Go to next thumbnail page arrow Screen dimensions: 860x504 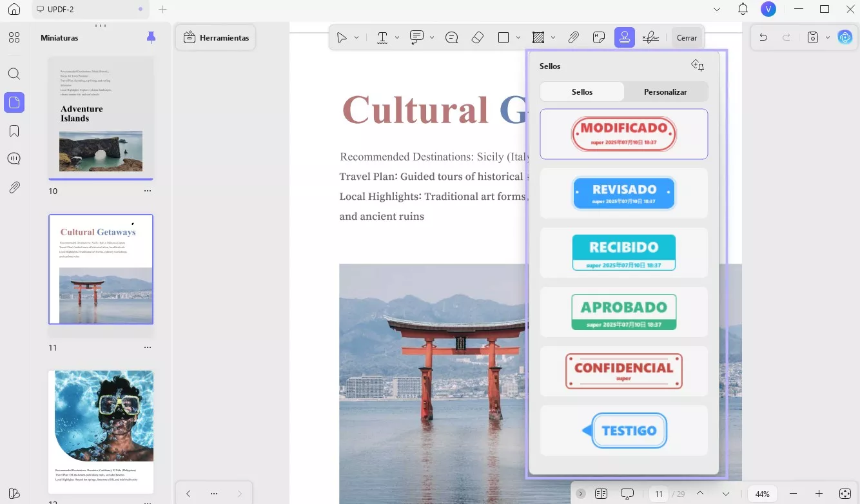pos(240,494)
